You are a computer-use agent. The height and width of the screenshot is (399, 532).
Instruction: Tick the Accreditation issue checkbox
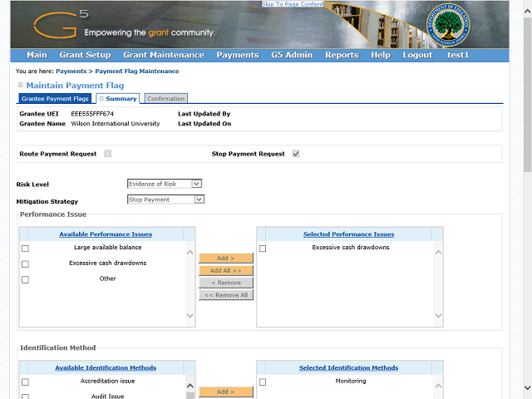click(x=25, y=382)
